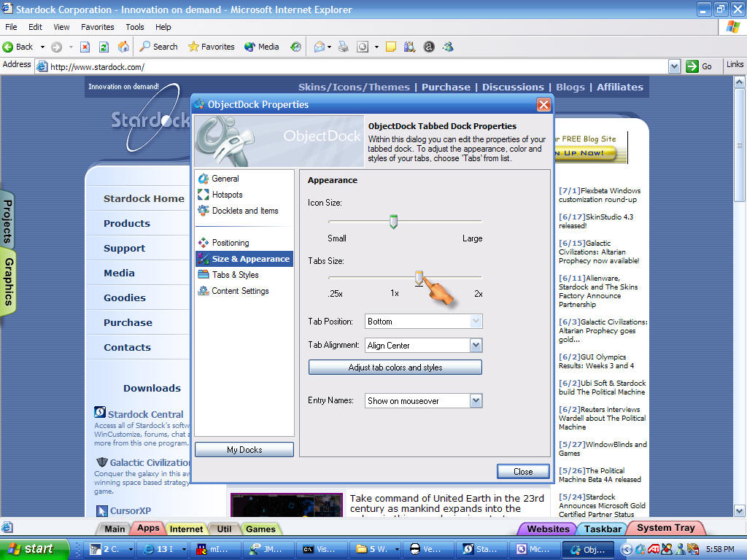Switch to the Internet dock tab
The image size is (747, 560).
(186, 529)
